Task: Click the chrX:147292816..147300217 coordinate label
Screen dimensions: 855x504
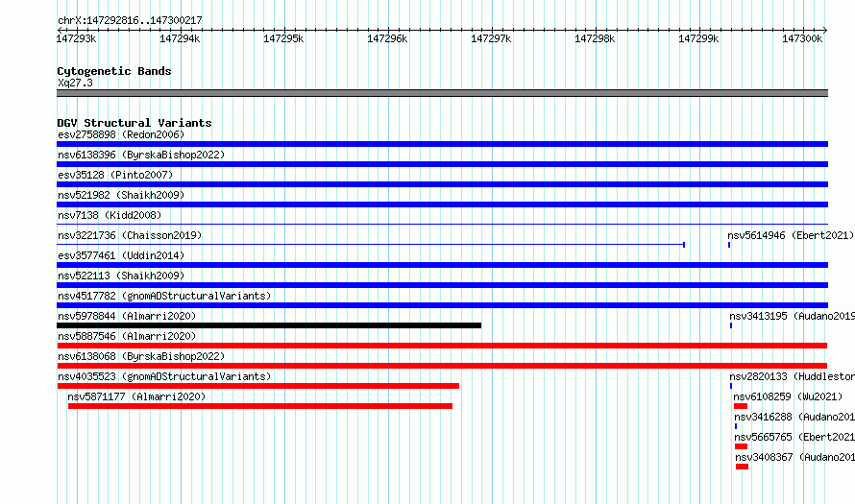Action: (130, 20)
